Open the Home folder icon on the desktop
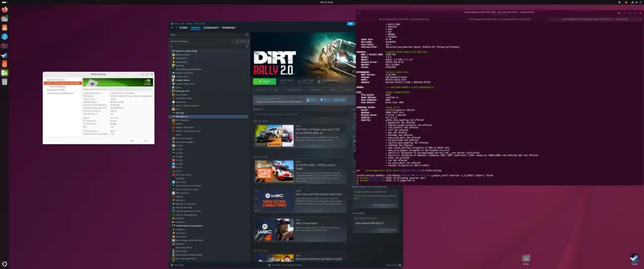The image size is (644, 269). [x=526, y=259]
